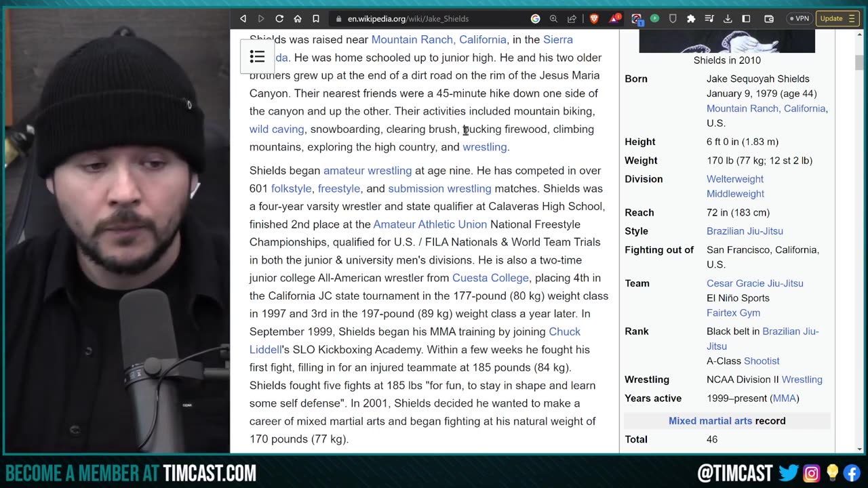Click the Shields in 2010 infobox photo
This screenshot has width=868, height=488.
click(727, 41)
